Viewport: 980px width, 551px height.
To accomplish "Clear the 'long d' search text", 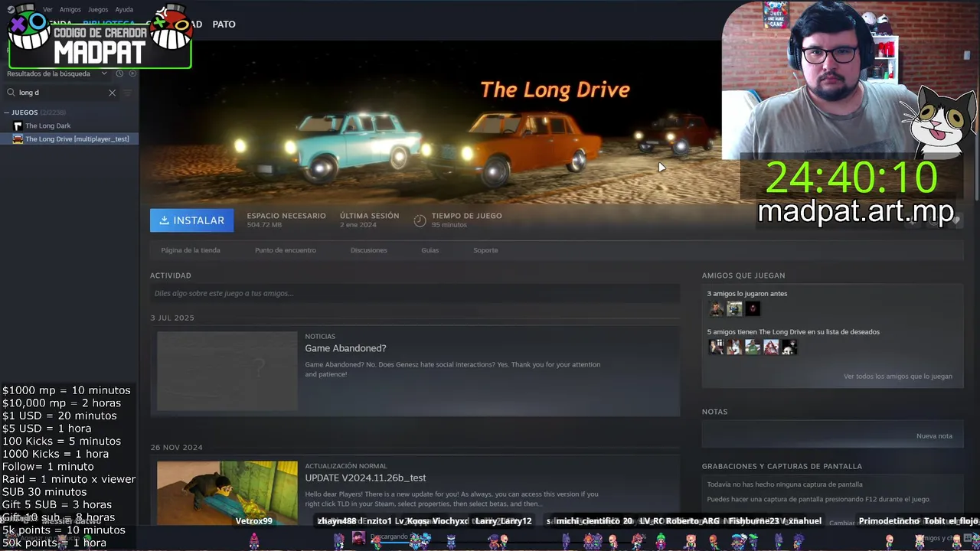I will pos(112,93).
